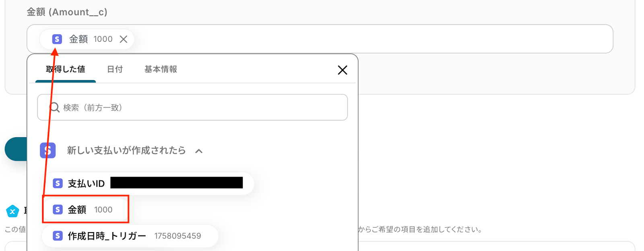Collapse the 新しい支払いが作成されたら section

pyautogui.click(x=199, y=151)
